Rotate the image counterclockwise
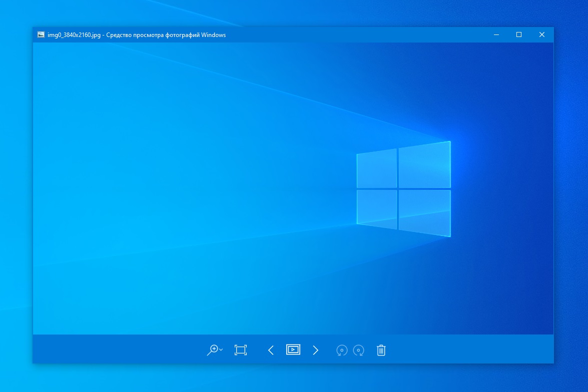Screen dimensions: 588x392 pyautogui.click(x=342, y=350)
